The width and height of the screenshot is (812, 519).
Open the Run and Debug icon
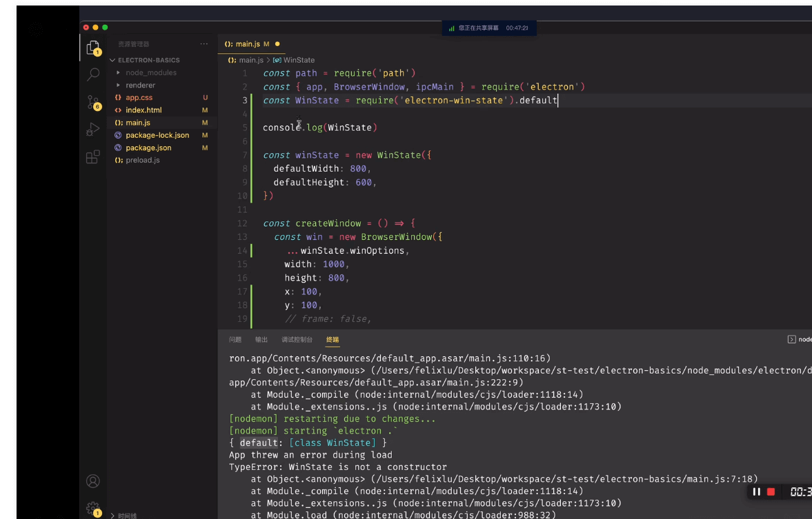93,130
